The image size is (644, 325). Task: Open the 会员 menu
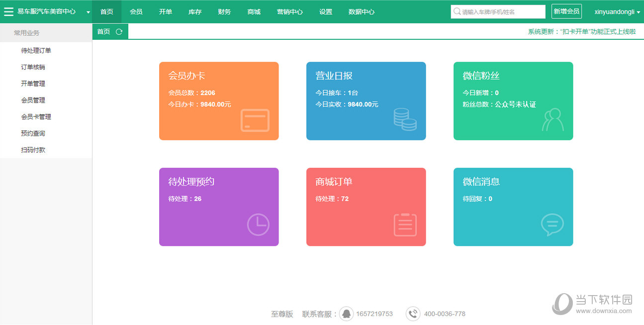pyautogui.click(x=136, y=11)
